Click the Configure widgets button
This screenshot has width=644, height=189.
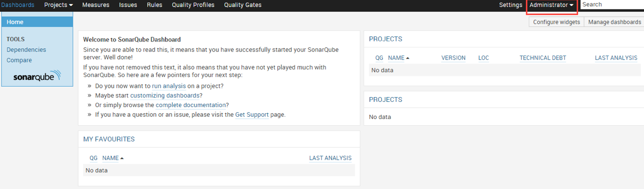[x=556, y=22]
